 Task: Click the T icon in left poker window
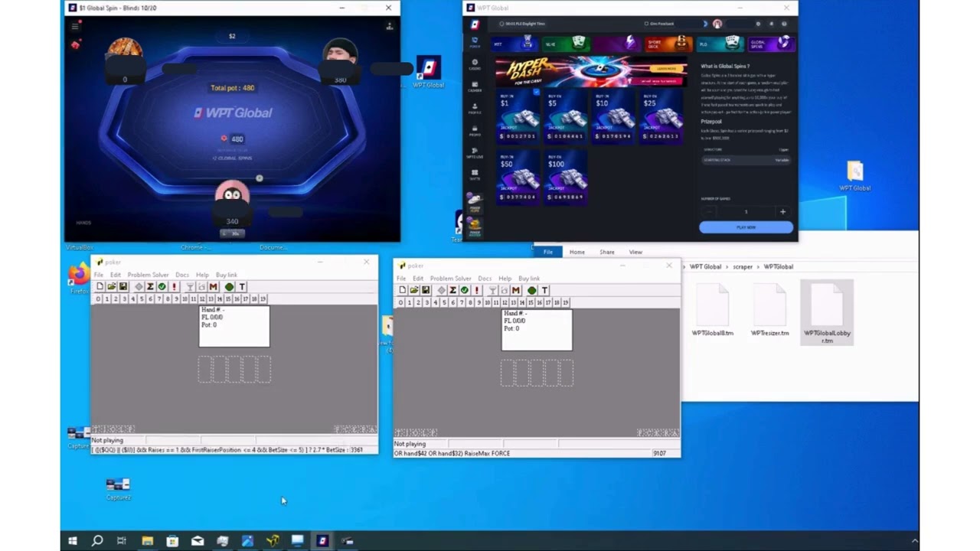[x=242, y=287]
